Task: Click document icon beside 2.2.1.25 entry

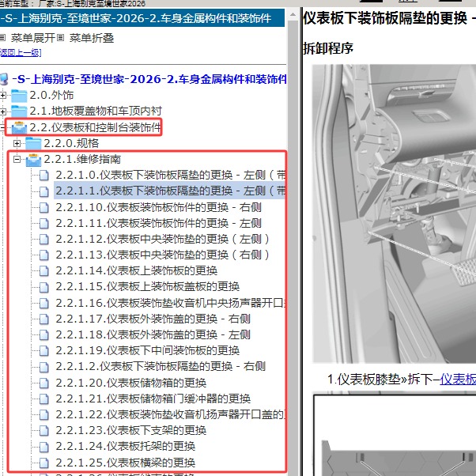Action: pos(44,463)
